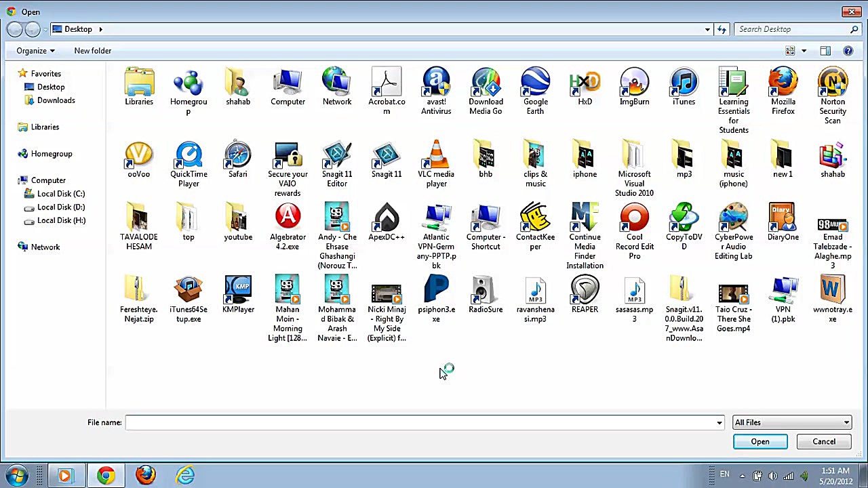868x488 pixels.
Task: Create a New folder
Action: tap(93, 51)
